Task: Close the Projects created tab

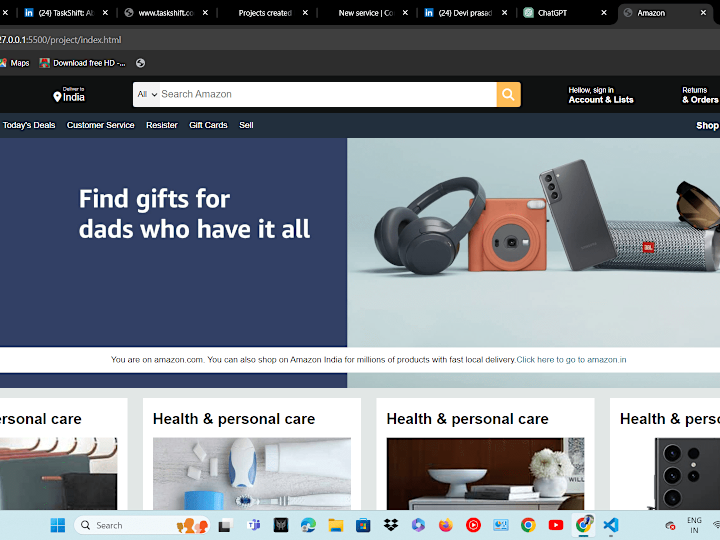Action: 305,13
